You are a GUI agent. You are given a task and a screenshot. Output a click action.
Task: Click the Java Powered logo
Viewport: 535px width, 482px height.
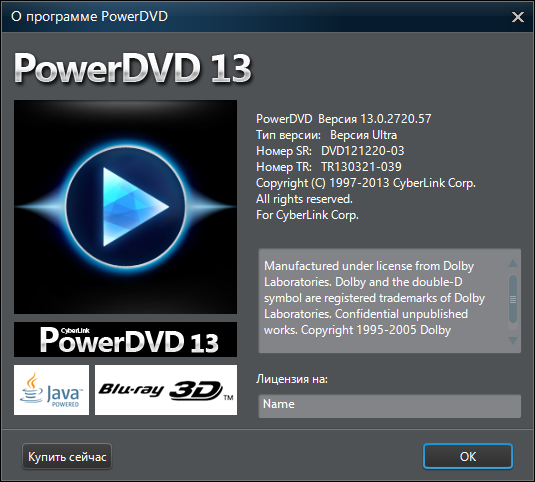pyautogui.click(x=52, y=390)
